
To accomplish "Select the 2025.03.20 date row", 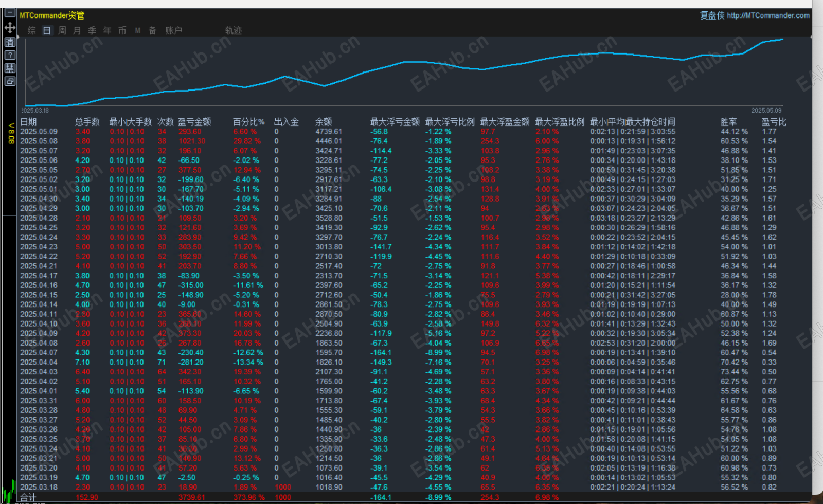I will [39, 468].
